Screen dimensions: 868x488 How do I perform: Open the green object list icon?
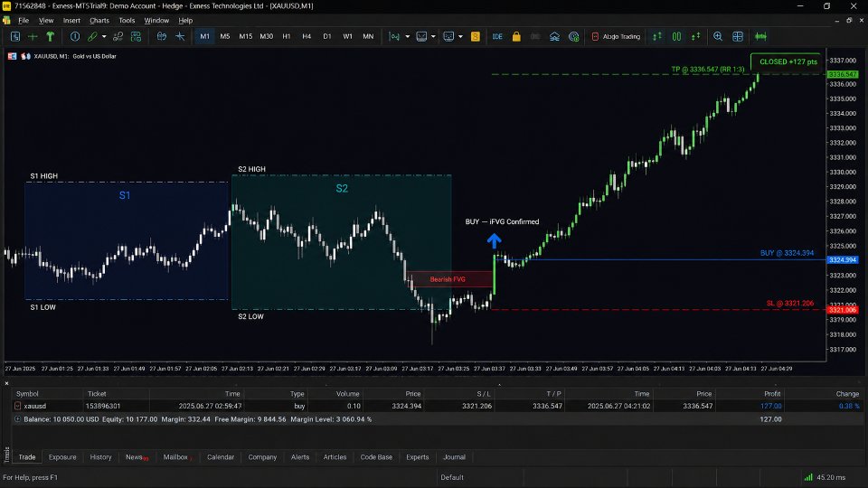[136, 36]
